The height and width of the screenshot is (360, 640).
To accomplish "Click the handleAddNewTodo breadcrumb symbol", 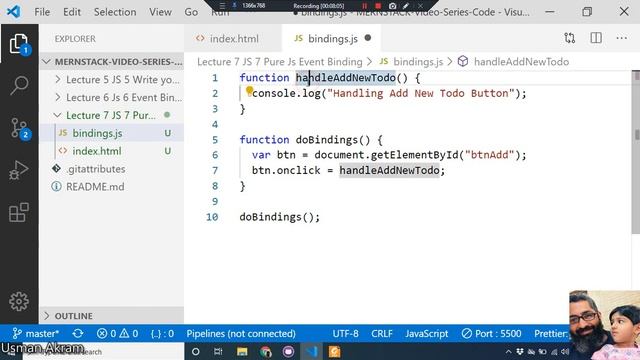I will pyautogui.click(x=513, y=62).
